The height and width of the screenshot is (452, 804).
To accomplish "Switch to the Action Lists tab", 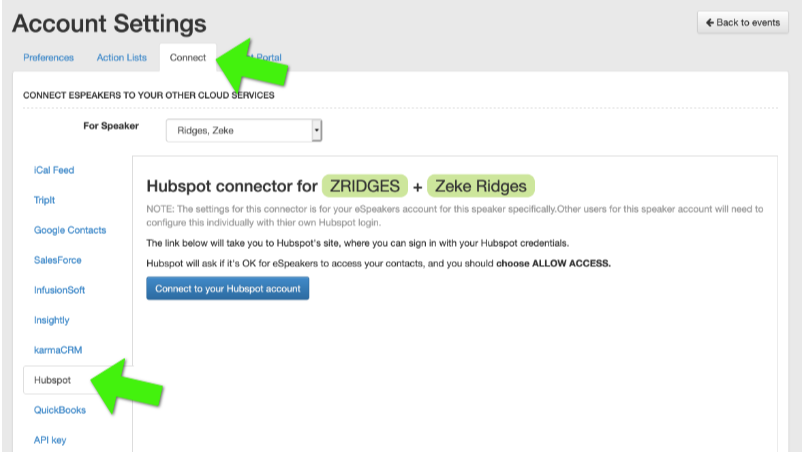I will click(122, 58).
